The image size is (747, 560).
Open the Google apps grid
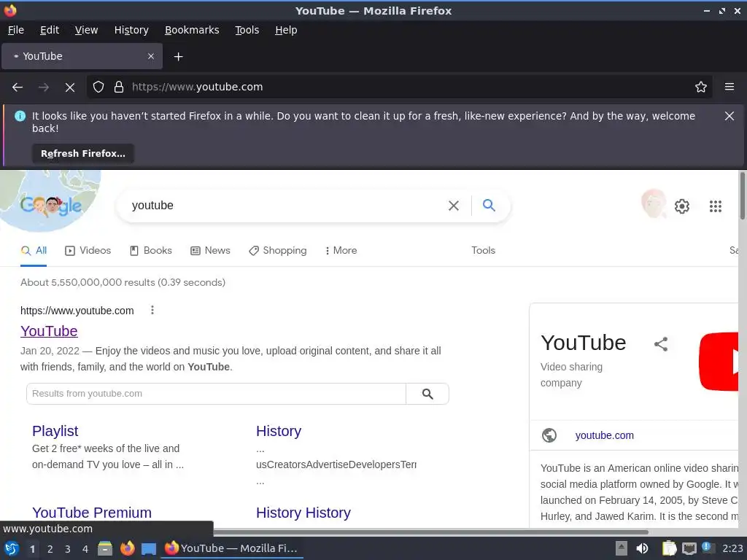pos(715,206)
